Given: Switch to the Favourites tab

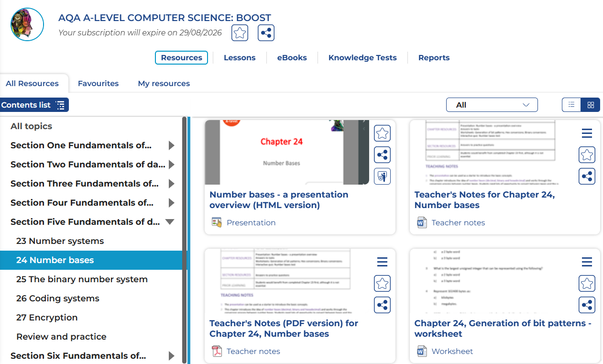Looking at the screenshot, I should coord(98,83).
